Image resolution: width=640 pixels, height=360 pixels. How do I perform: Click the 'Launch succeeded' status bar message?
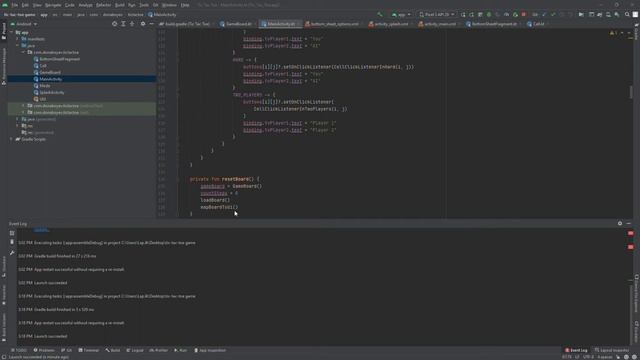[x=39, y=357]
